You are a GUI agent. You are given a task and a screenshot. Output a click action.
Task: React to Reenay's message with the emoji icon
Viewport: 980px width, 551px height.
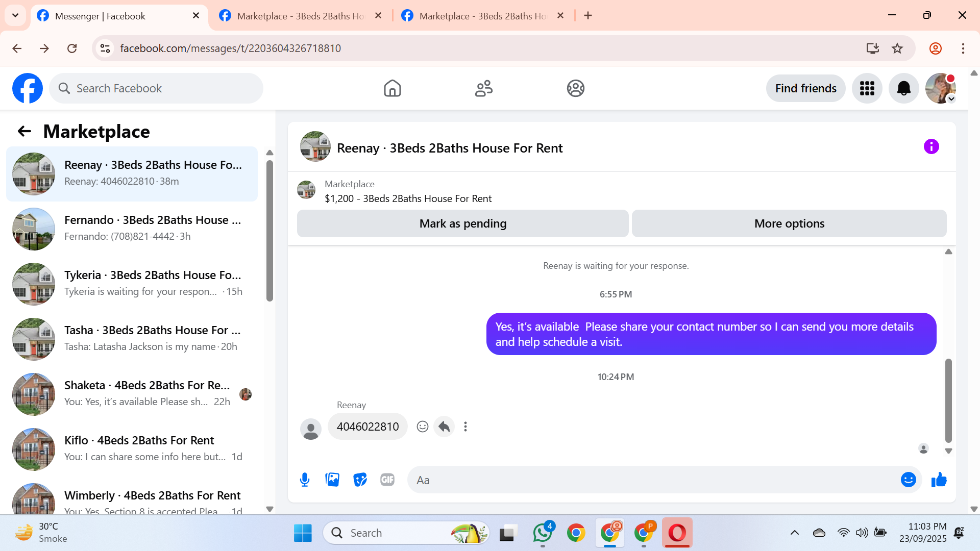pyautogui.click(x=422, y=427)
